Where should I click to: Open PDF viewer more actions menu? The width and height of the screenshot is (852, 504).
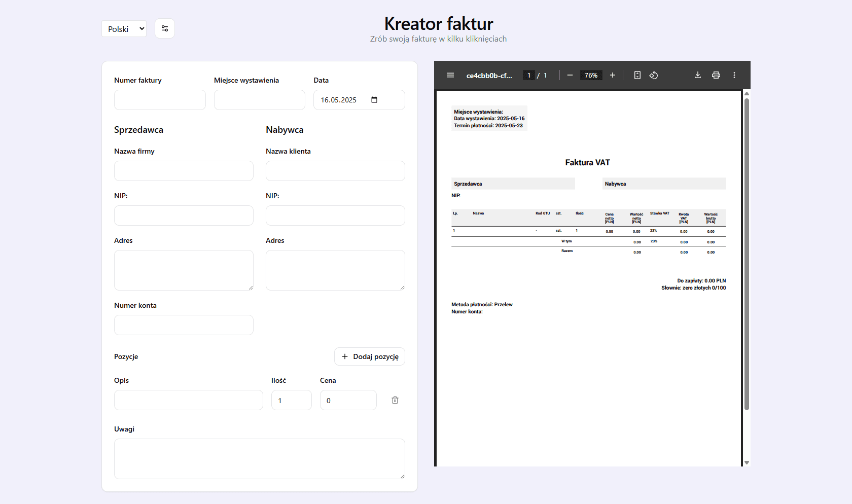pos(734,75)
